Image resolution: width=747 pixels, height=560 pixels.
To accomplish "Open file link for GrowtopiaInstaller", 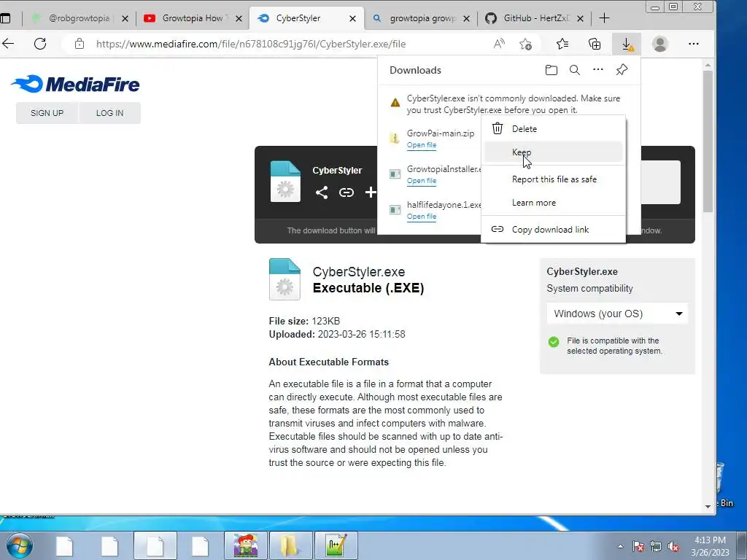I will (x=422, y=181).
